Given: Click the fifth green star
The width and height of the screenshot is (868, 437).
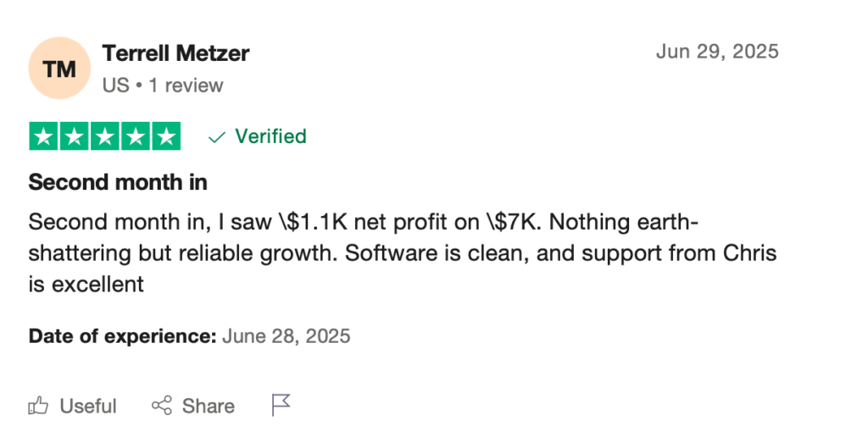Looking at the screenshot, I should coord(167,136).
